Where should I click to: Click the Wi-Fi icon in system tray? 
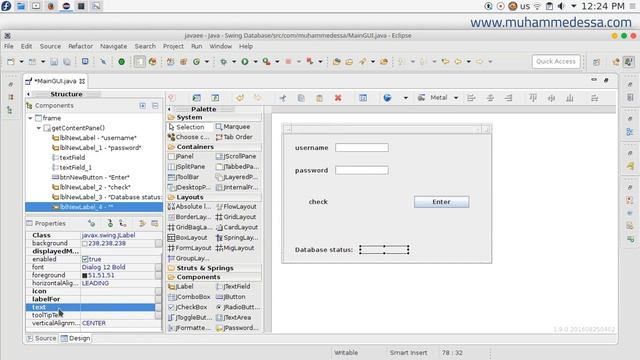(538, 6)
